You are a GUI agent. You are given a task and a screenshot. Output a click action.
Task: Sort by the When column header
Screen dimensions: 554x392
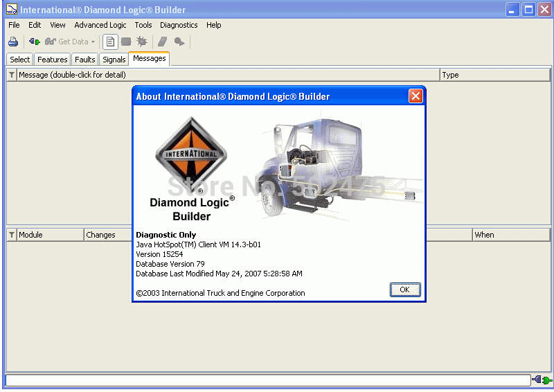511,235
